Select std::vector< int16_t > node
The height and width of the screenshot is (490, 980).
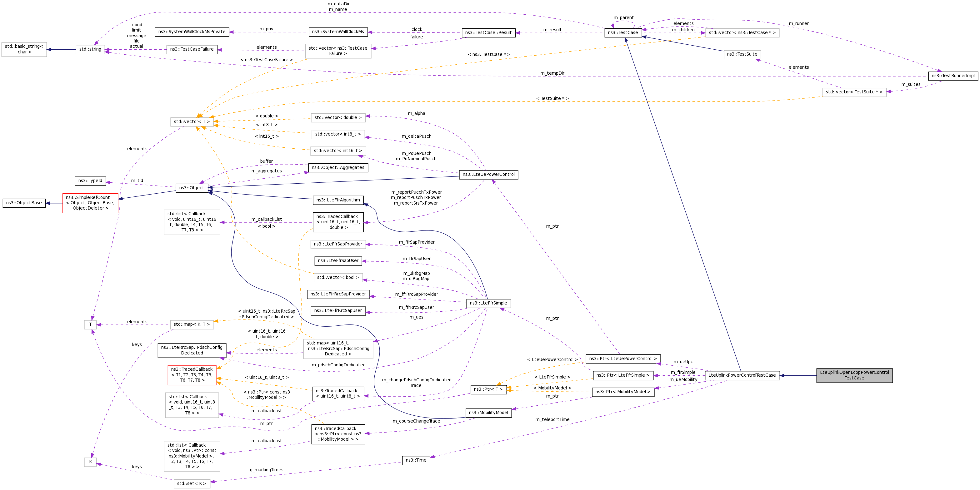coord(338,151)
